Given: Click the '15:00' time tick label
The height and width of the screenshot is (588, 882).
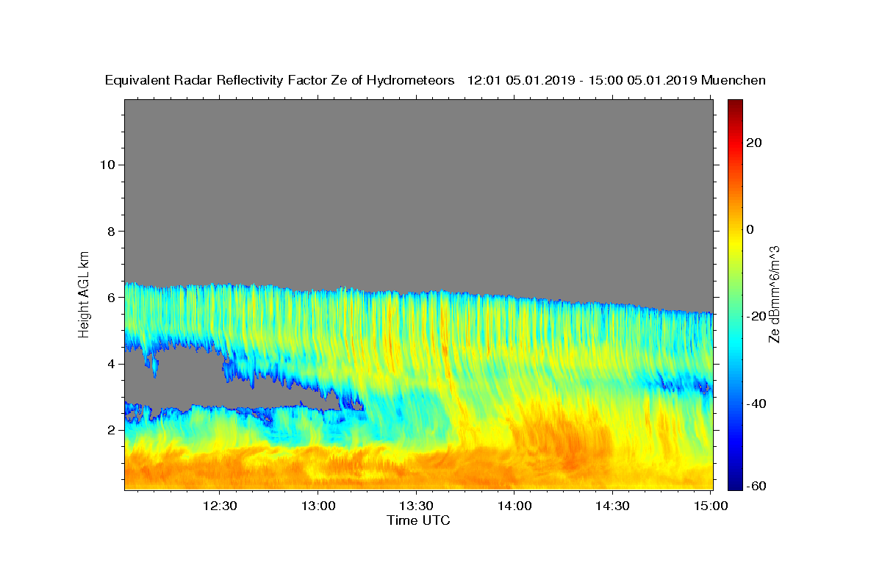Looking at the screenshot, I should (710, 506).
